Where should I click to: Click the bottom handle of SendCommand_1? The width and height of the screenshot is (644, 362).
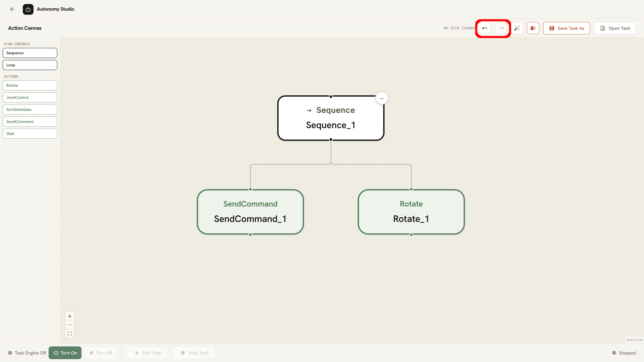250,235
